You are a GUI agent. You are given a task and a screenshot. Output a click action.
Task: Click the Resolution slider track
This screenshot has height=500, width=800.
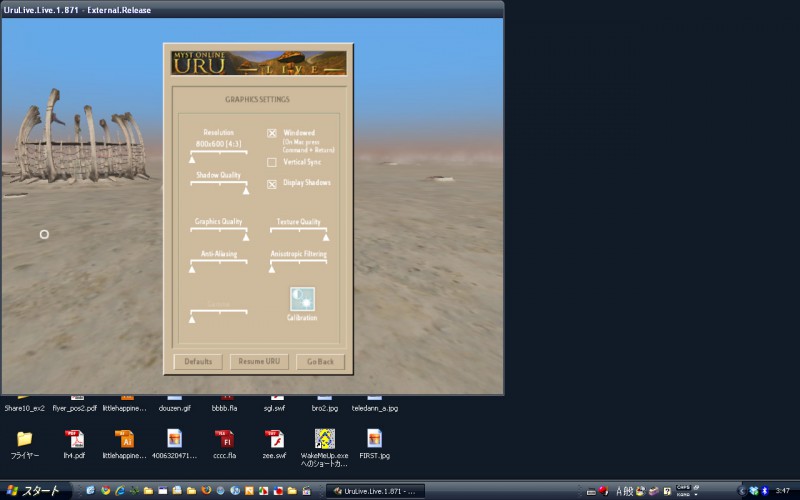point(219,152)
